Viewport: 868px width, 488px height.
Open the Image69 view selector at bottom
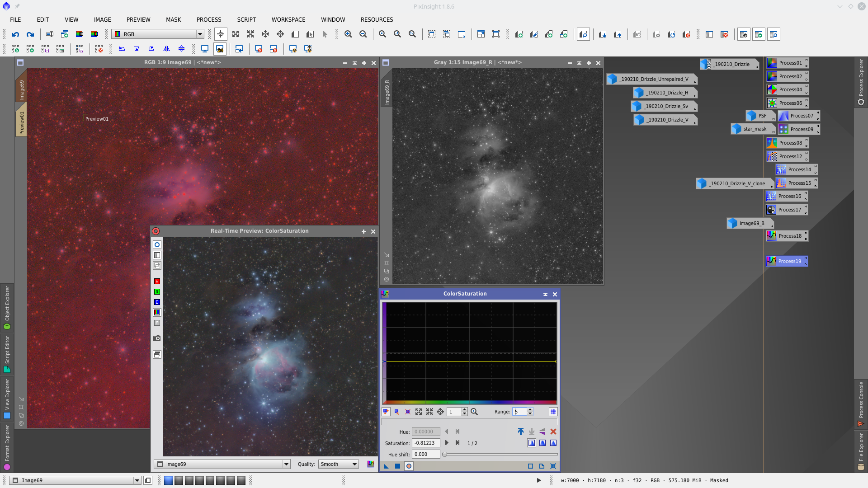137,480
